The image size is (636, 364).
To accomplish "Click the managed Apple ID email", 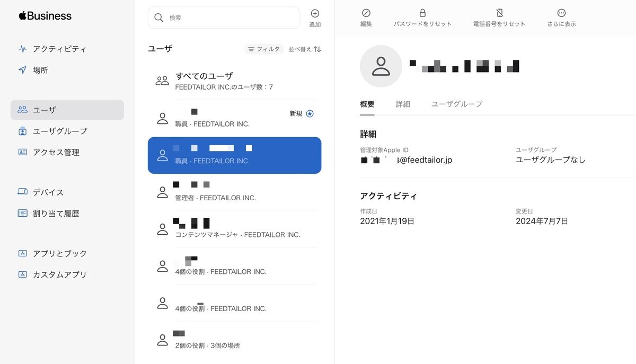I will click(x=406, y=159).
